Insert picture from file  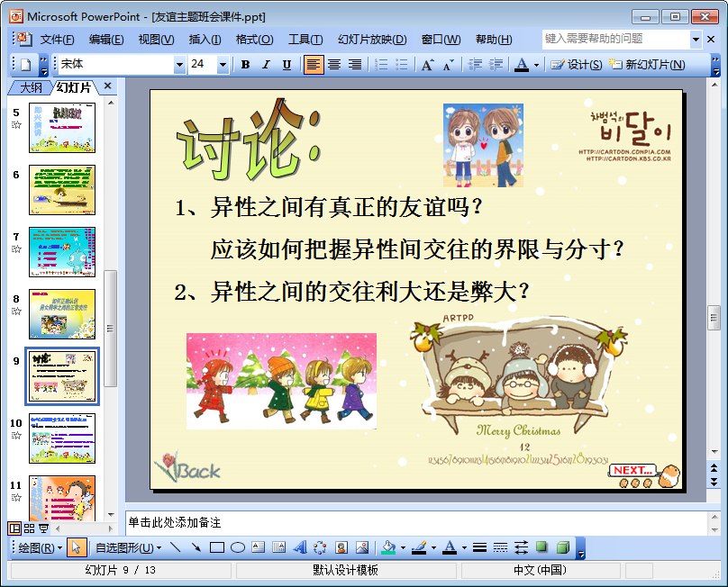(362, 548)
